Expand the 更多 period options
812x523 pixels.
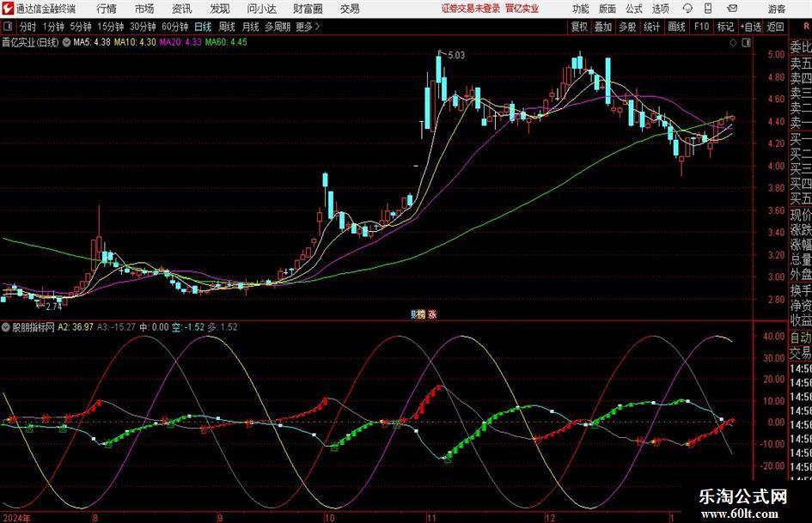point(308,27)
